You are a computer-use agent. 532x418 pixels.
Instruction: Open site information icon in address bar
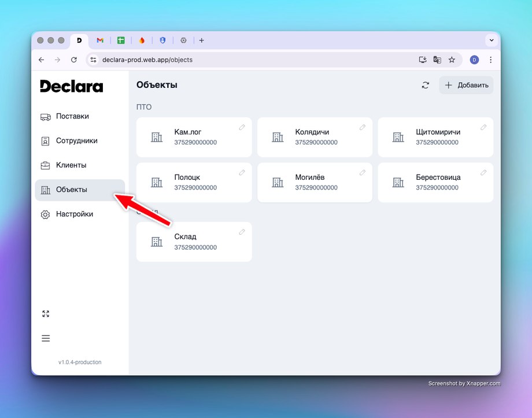pyautogui.click(x=93, y=60)
